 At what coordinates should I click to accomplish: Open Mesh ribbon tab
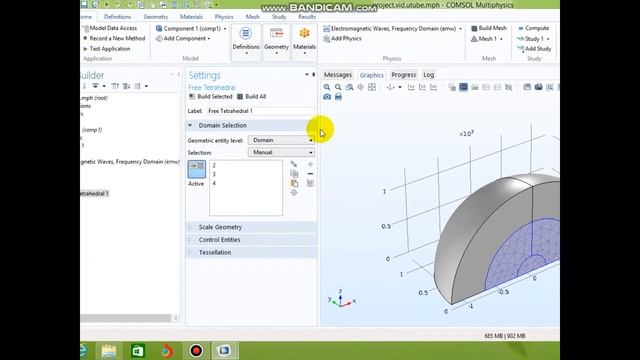[x=252, y=17]
